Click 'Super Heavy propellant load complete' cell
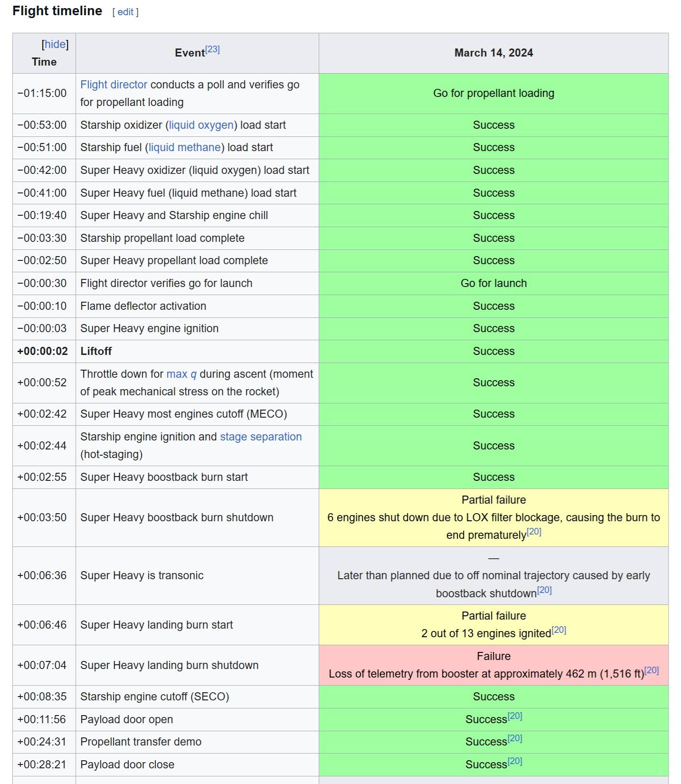 point(197,260)
